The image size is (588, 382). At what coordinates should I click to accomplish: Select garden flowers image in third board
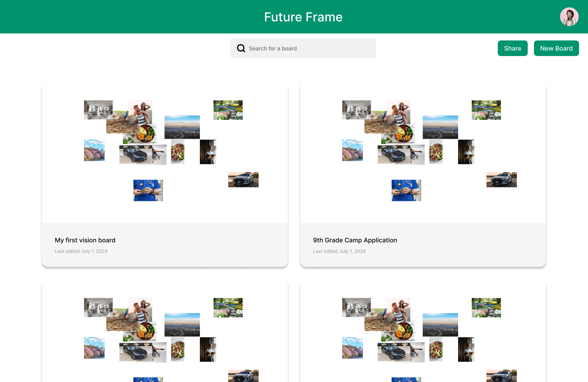tap(228, 308)
